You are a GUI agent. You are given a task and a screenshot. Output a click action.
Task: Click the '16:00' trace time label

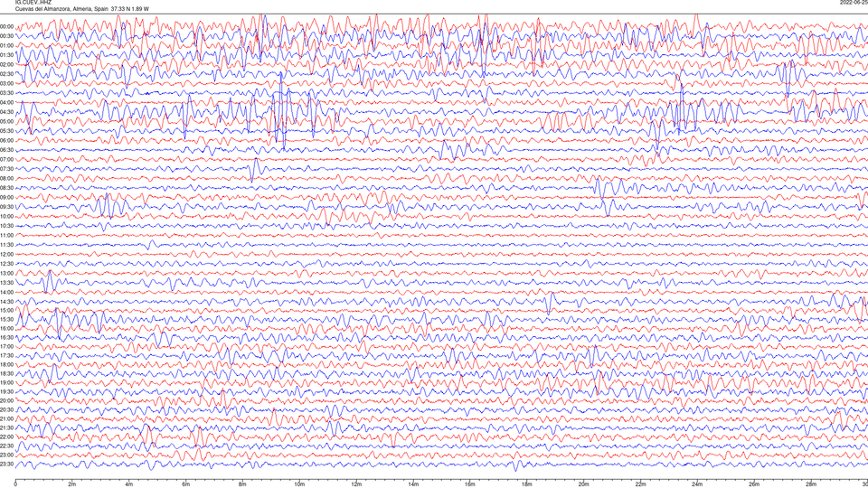coord(6,329)
